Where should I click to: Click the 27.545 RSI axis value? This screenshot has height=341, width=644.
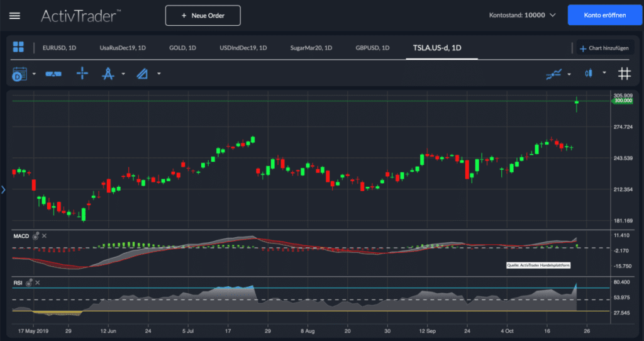point(622,313)
